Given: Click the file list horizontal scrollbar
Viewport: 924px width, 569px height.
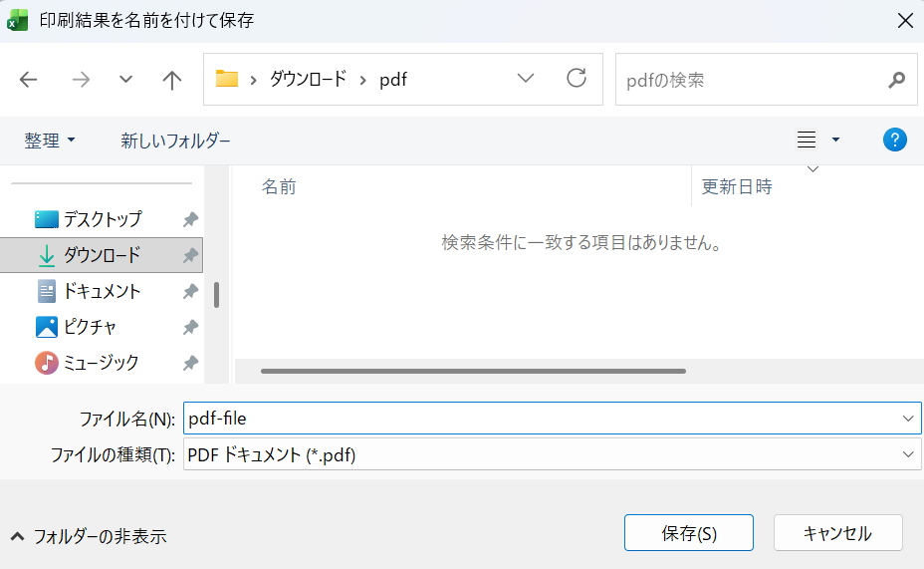Looking at the screenshot, I should (x=473, y=371).
